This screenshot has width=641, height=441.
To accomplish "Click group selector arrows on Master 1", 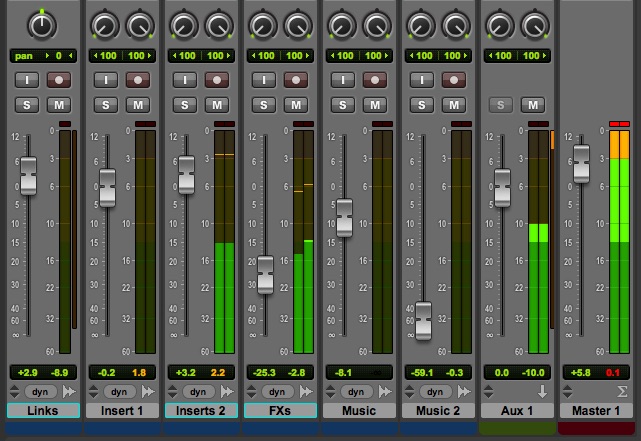I will tap(567, 392).
